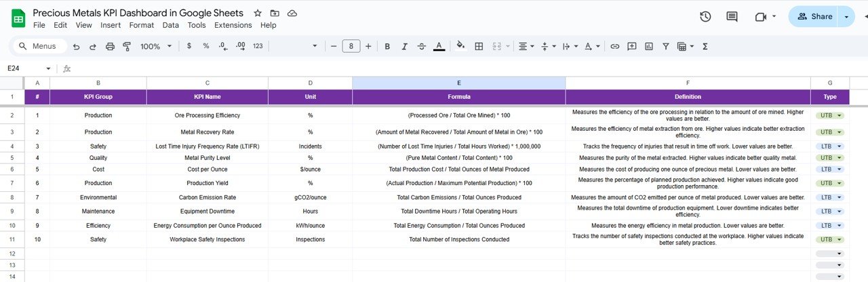This screenshot has width=868, height=282.
Task: Open the Tools menu
Action: (x=197, y=25)
